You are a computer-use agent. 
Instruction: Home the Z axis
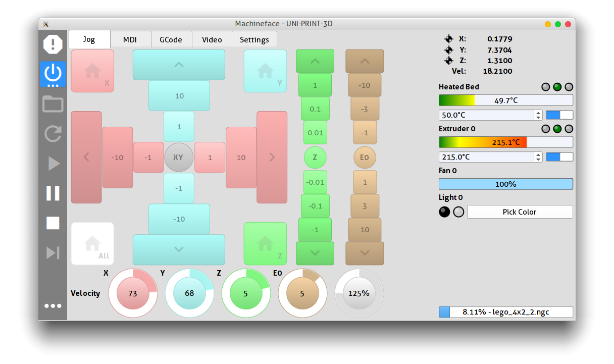tap(265, 244)
